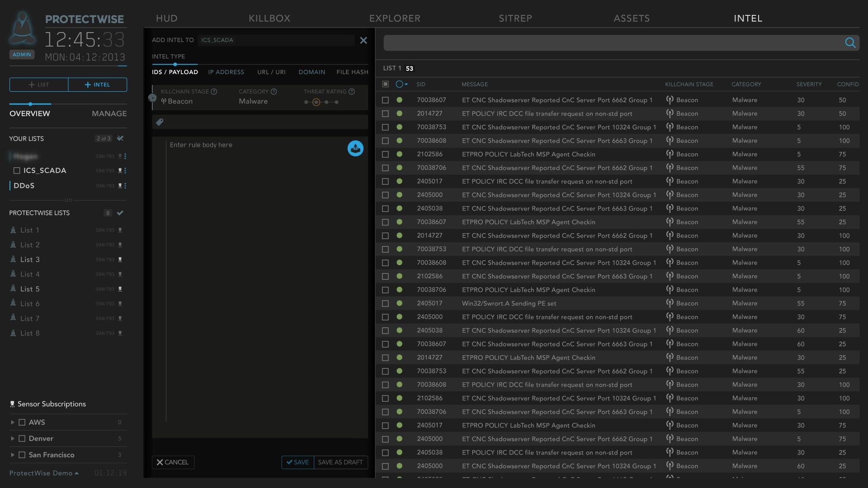Click the tag icon above the rule body
Image resolution: width=868 pixels, height=488 pixels.
point(160,122)
